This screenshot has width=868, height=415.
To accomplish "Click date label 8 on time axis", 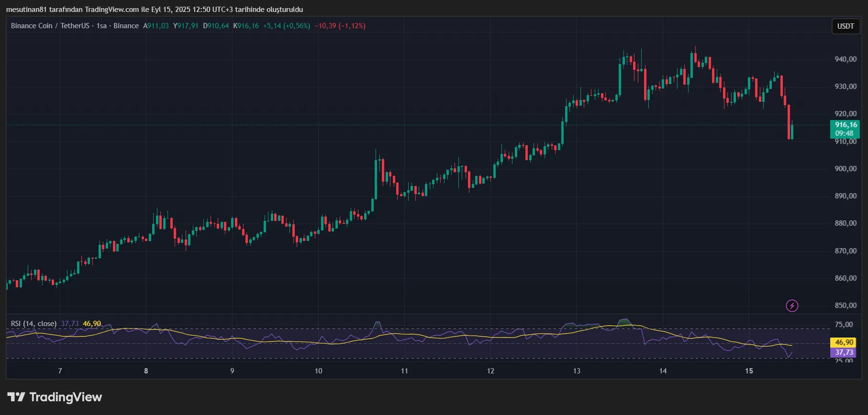I will pos(146,371).
